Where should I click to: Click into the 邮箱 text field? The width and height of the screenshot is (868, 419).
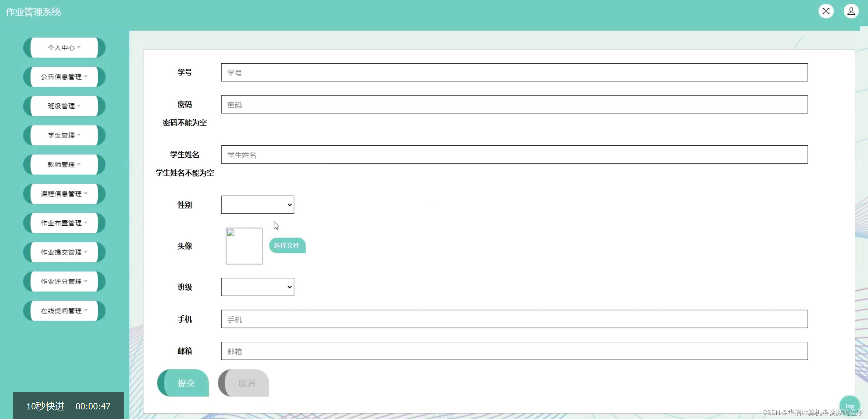coord(514,351)
